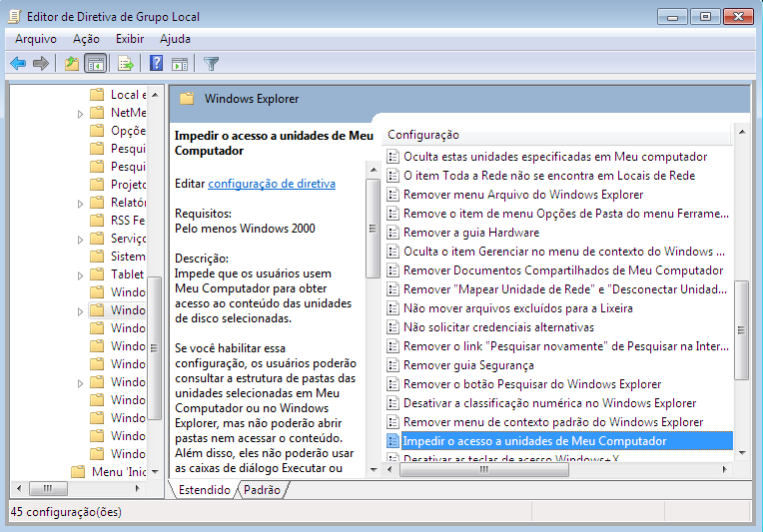Toggle the Show/Hide console tree icon

(x=96, y=63)
